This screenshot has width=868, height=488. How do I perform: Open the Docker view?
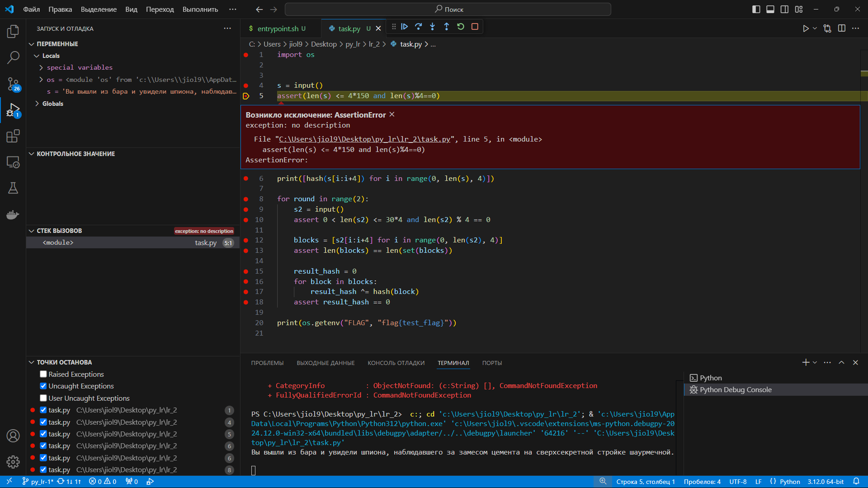(13, 214)
